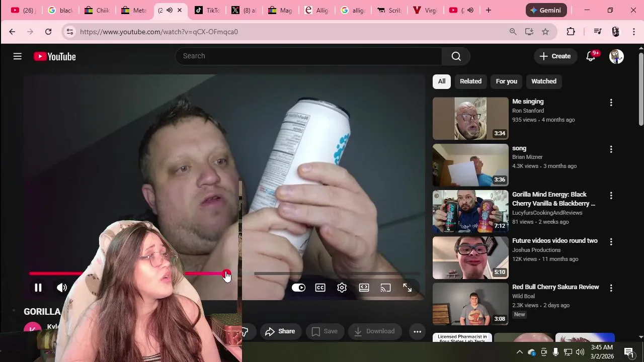Open Gemini in the browser
Image resolution: width=644 pixels, height=362 pixels.
(546, 10)
